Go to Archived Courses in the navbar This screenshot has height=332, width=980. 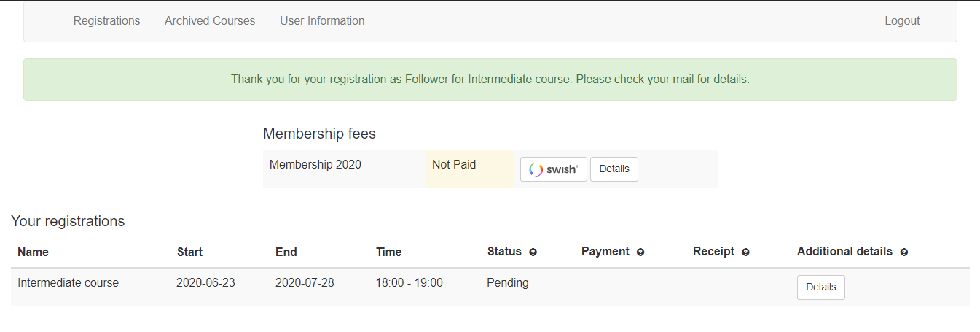[210, 21]
